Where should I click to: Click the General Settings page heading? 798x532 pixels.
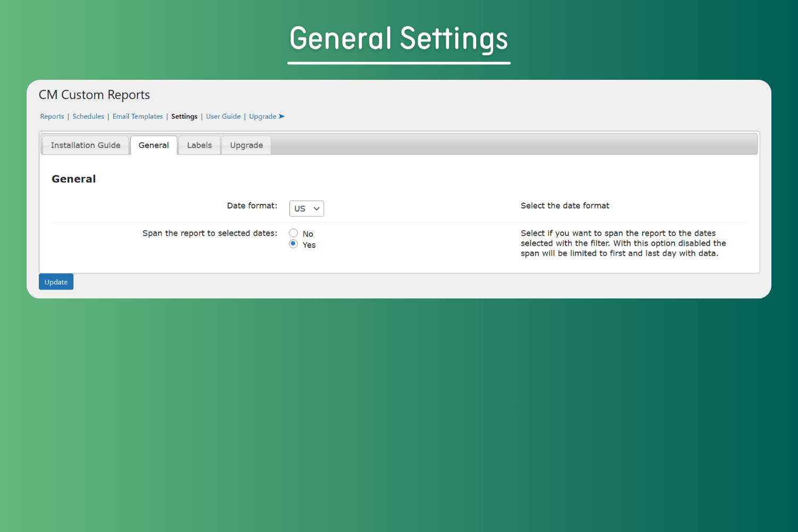coord(399,39)
